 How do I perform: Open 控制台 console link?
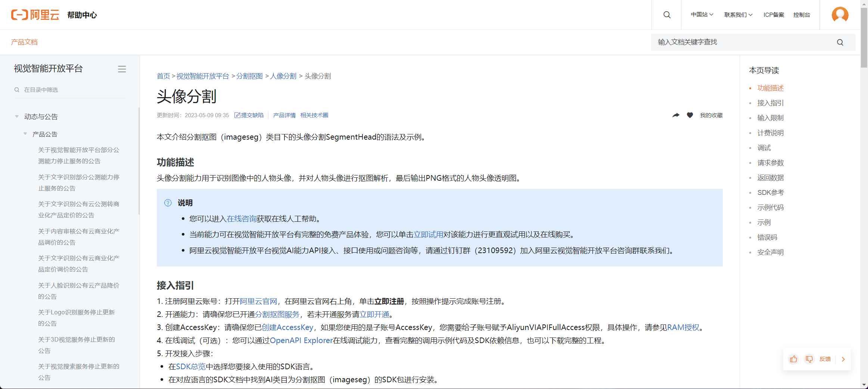click(x=802, y=15)
